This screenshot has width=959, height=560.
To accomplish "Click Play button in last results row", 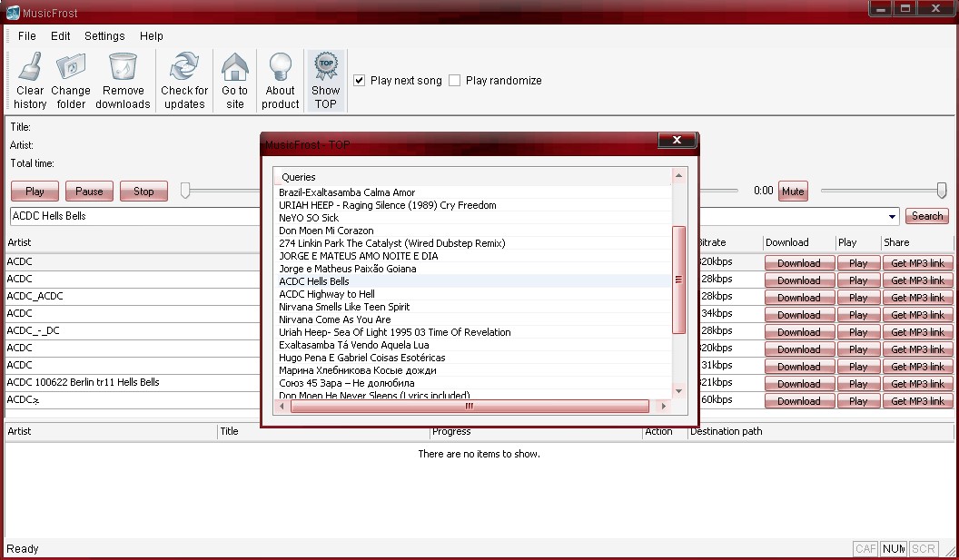I will (858, 401).
